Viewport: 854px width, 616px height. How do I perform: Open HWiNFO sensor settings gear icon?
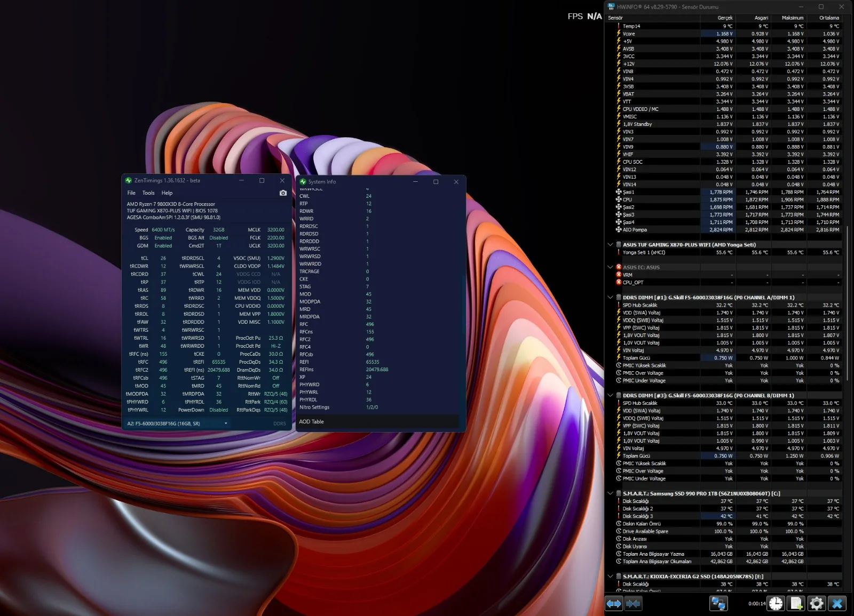click(x=817, y=604)
